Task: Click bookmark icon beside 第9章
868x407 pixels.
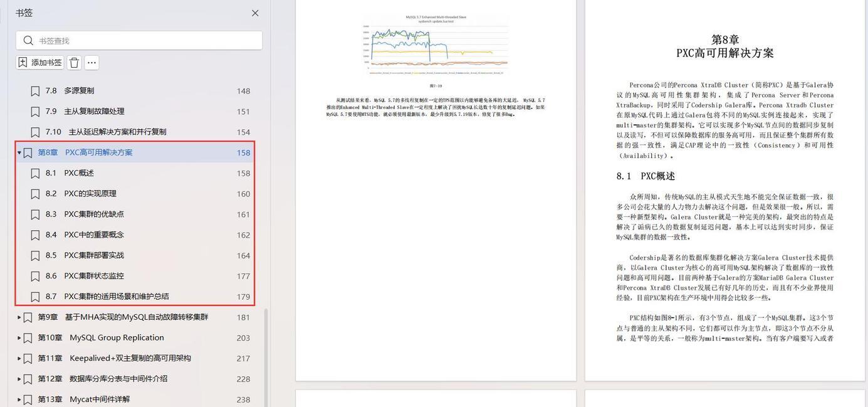Action: pyautogui.click(x=28, y=318)
